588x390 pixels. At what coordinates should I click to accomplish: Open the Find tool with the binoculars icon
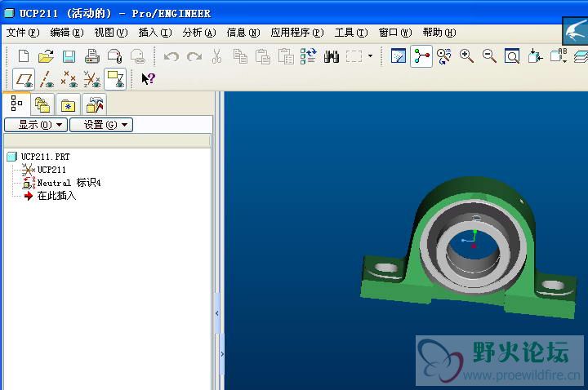(332, 56)
